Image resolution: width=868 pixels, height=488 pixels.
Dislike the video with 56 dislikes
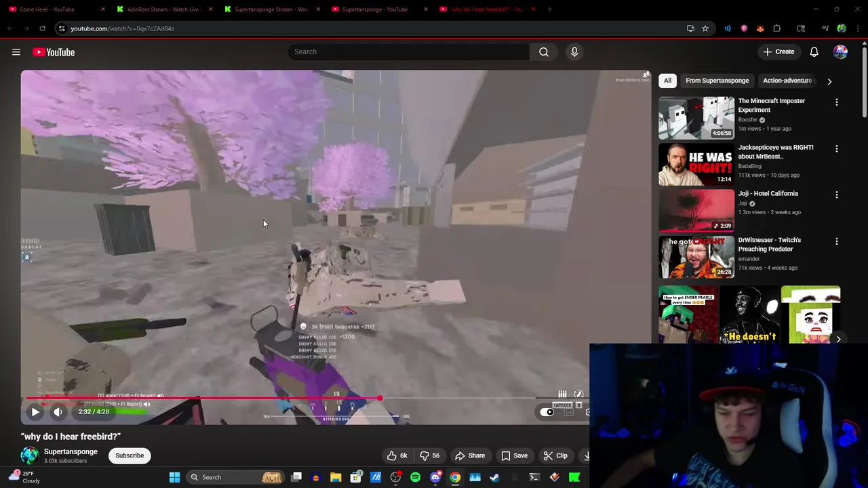(x=431, y=455)
